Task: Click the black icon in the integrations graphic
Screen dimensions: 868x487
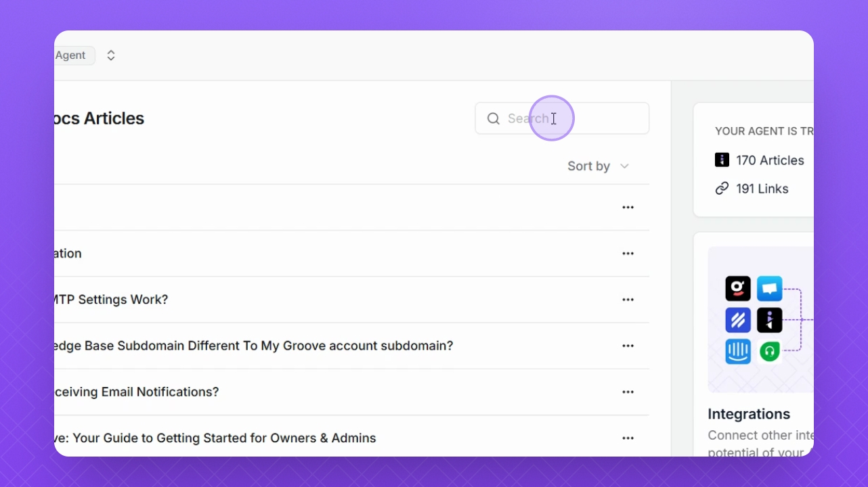Action: 770,320
